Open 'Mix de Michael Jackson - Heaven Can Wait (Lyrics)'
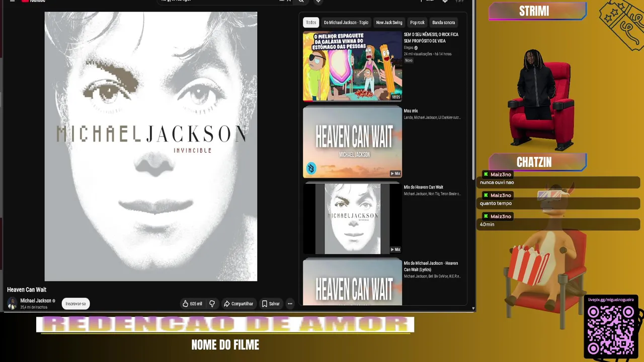The image size is (644, 362). (431, 266)
